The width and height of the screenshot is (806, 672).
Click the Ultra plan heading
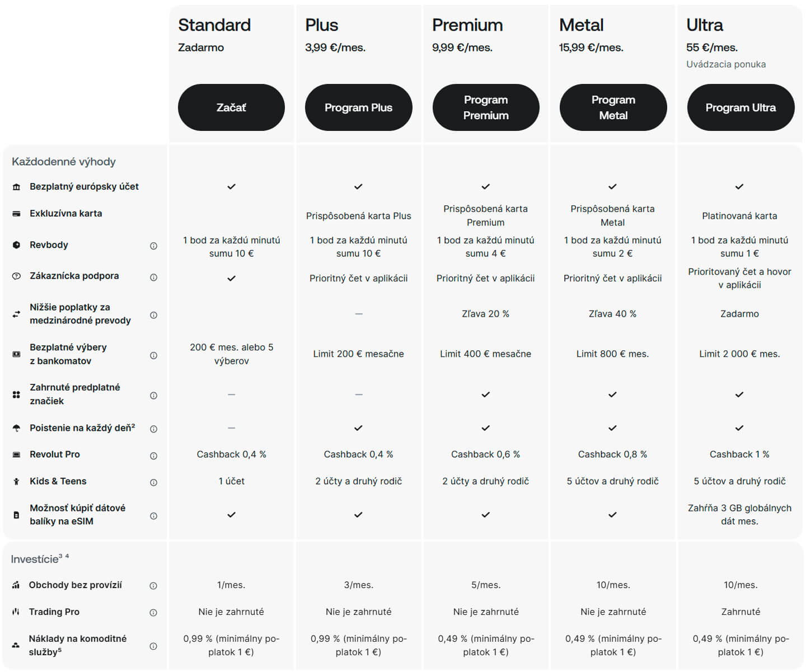pos(704,25)
